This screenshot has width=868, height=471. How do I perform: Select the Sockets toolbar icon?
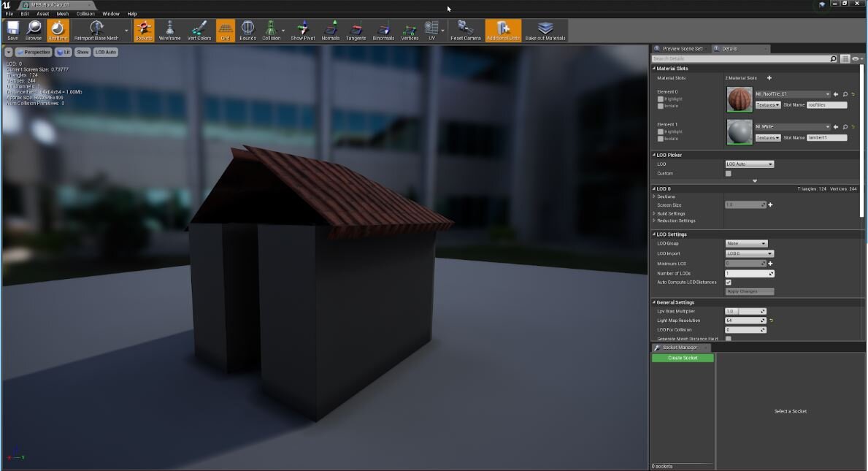143,31
